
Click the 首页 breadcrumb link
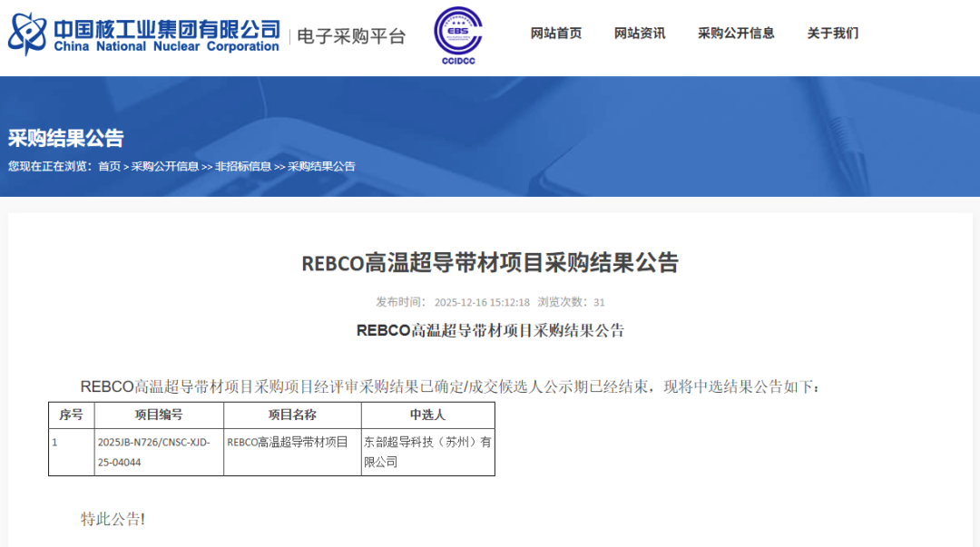point(110,166)
